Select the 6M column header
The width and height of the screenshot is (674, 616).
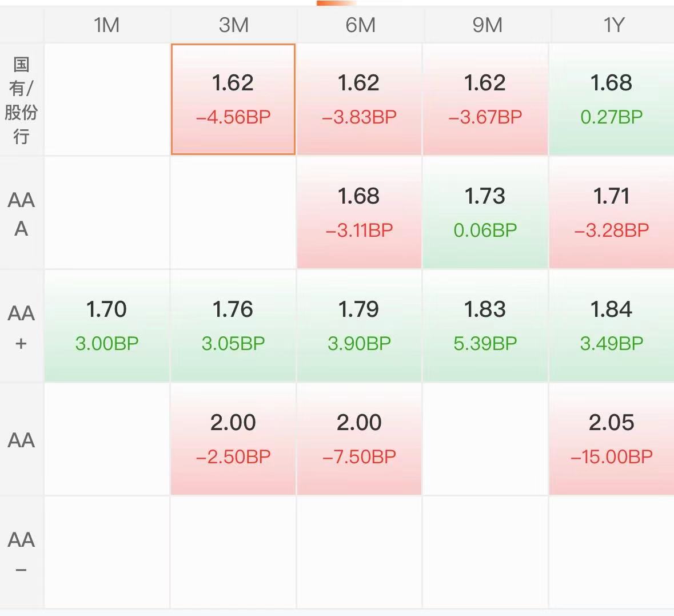point(360,25)
